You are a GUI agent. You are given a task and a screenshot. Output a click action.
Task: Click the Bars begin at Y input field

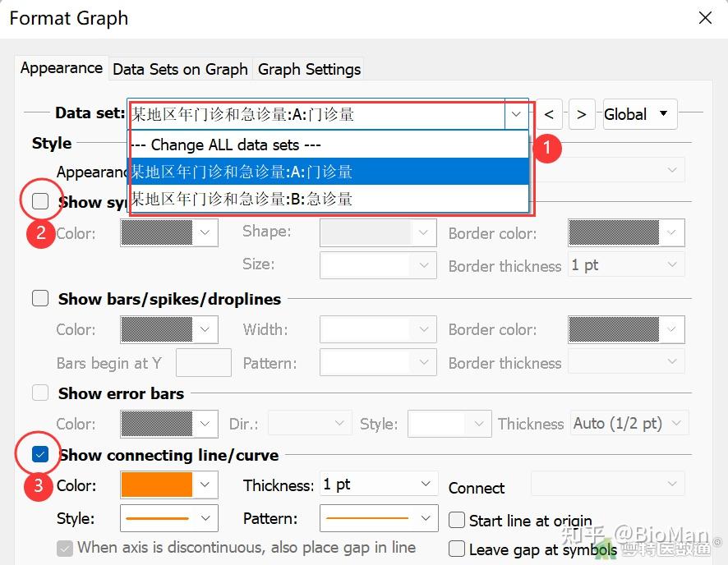(203, 362)
